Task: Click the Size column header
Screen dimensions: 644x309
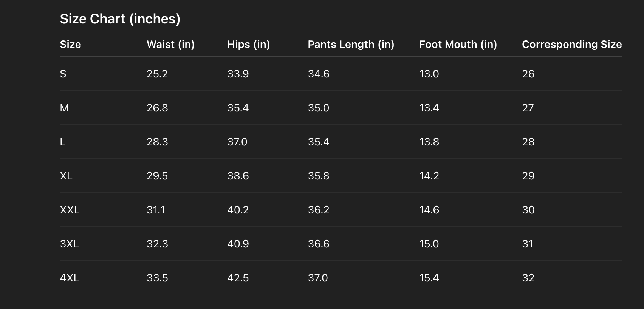Action: click(x=70, y=45)
